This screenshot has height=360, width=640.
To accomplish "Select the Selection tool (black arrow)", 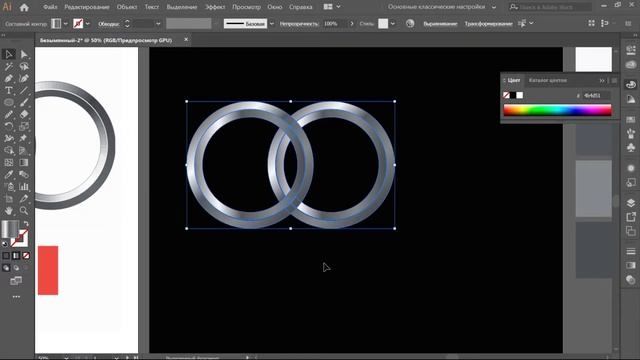I will (x=9, y=54).
